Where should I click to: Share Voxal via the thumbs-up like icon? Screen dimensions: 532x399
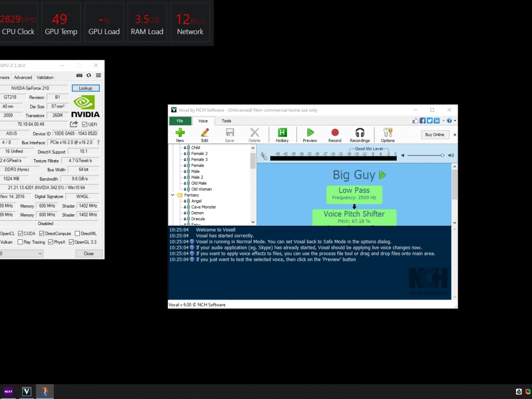tap(415, 120)
